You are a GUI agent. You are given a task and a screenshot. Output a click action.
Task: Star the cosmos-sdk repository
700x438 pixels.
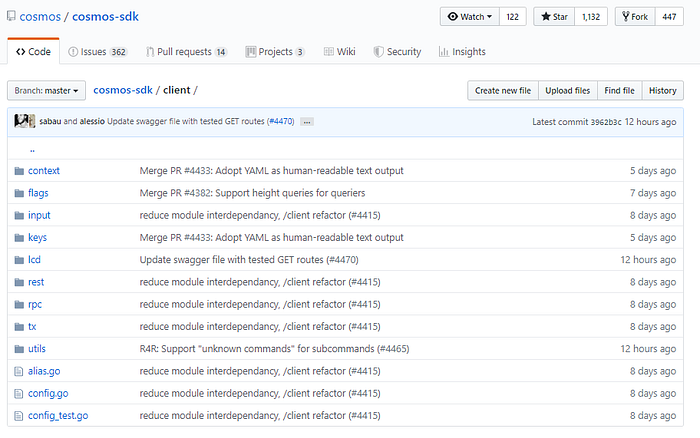point(554,17)
